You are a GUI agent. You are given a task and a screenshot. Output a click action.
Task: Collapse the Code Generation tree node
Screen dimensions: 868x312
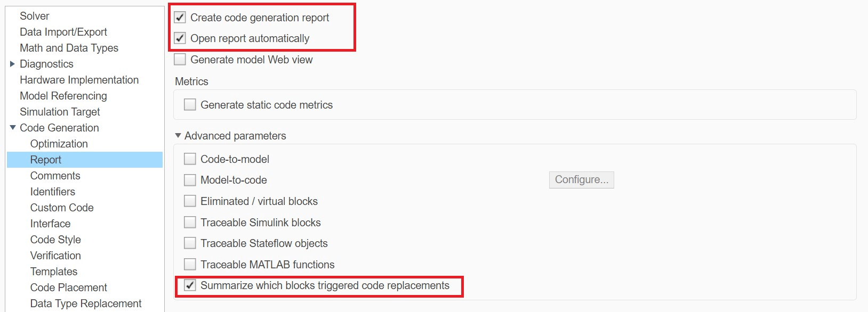[13, 128]
